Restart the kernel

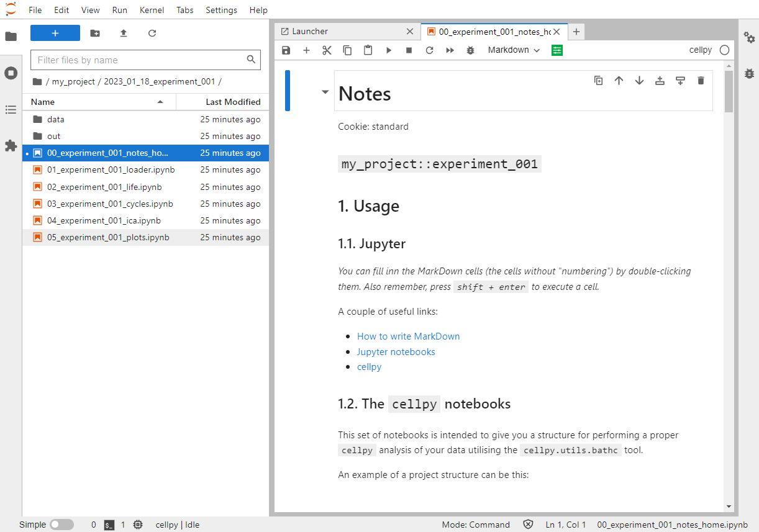point(429,50)
